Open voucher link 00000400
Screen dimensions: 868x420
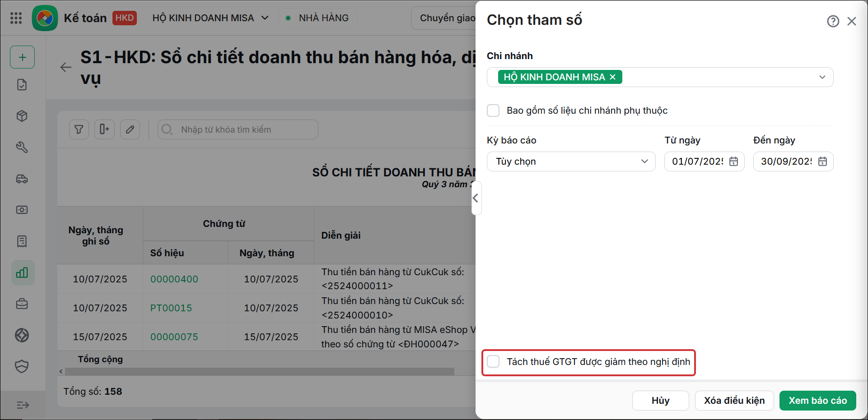(174, 279)
